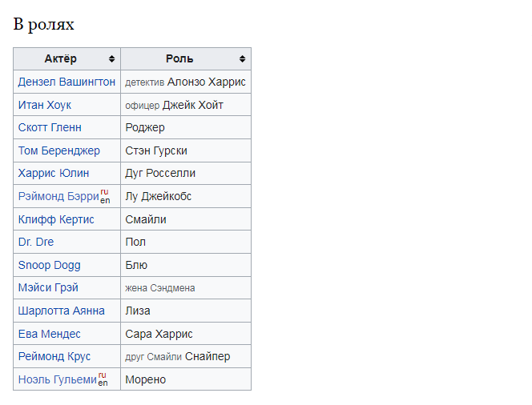The width and height of the screenshot is (532, 405).
Task: Follow the Dr. Dre link
Action: (x=36, y=242)
